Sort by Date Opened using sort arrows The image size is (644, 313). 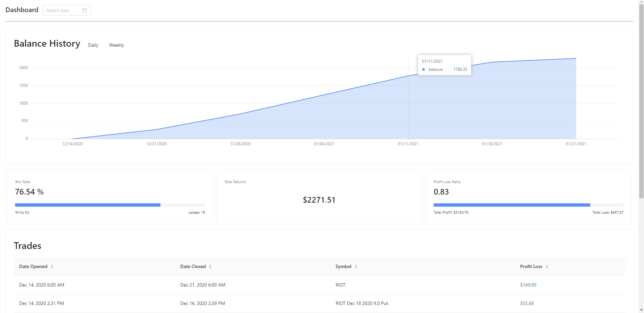coord(52,267)
